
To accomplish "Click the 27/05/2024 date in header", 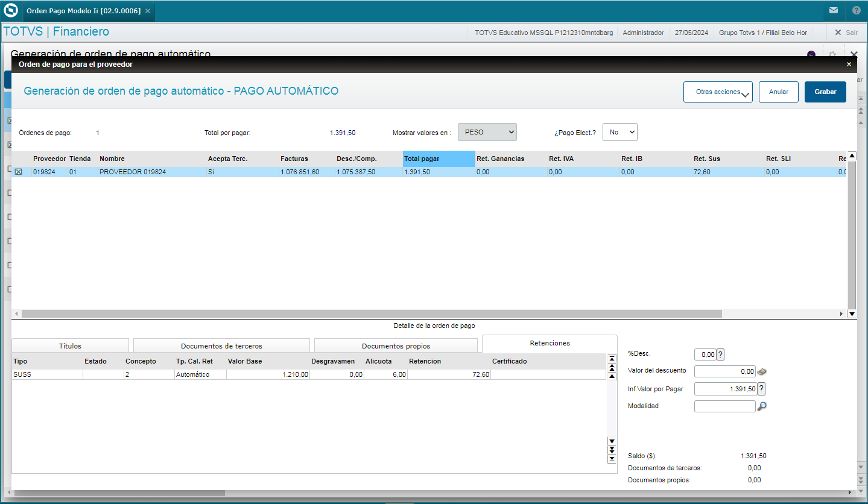I will tap(691, 33).
